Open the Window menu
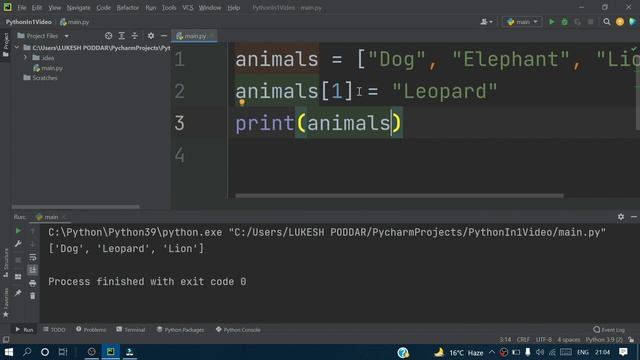 [x=210, y=8]
